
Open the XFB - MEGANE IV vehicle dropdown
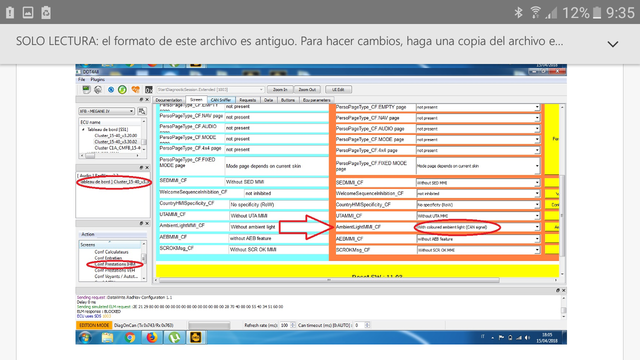point(106,111)
